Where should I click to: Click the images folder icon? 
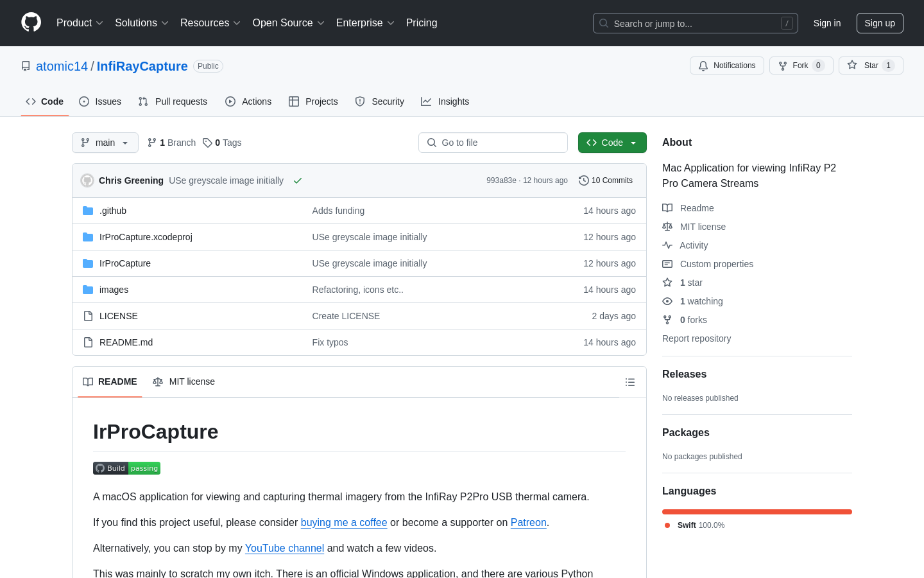click(x=88, y=290)
